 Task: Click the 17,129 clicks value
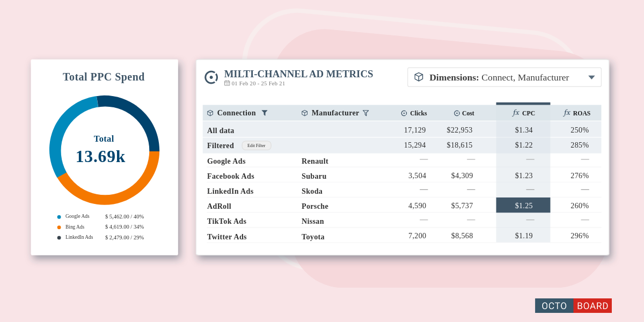click(x=415, y=130)
